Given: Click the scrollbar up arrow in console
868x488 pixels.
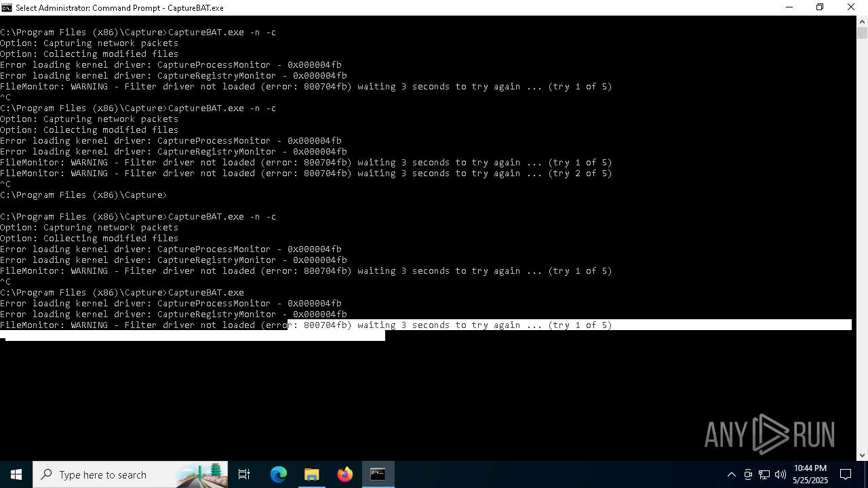Looking at the screenshot, I should pos(862,21).
